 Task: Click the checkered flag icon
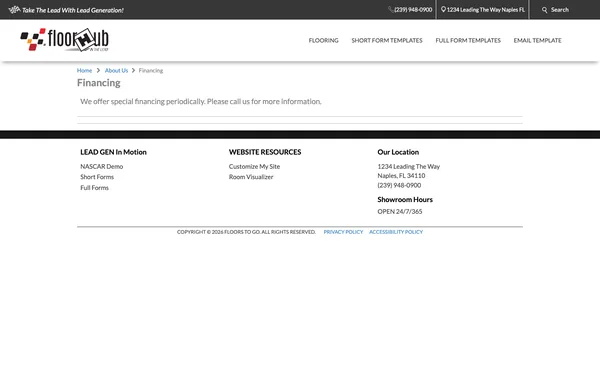coord(14,10)
